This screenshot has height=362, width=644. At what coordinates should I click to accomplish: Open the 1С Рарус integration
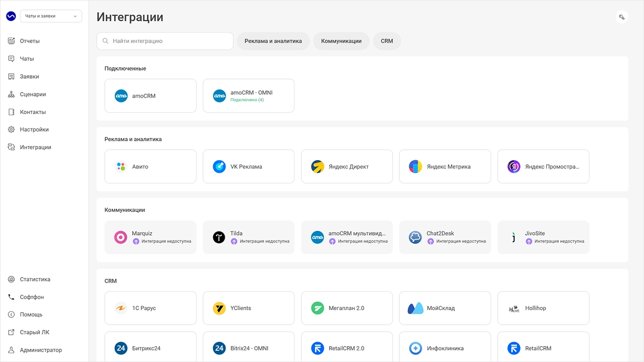[x=150, y=308]
